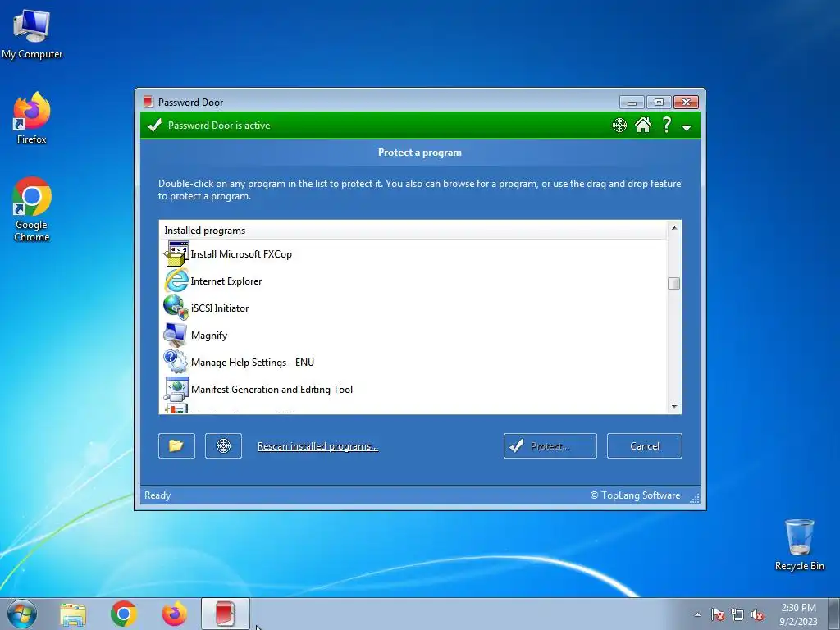Click 'Manage Help Settings - ENU' text

pyautogui.click(x=253, y=362)
